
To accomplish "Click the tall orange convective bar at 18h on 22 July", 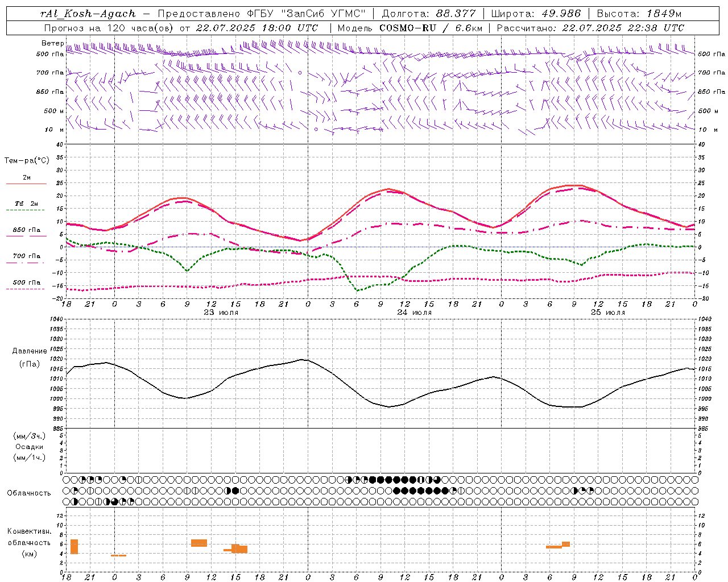I will pyautogui.click(x=74, y=547).
